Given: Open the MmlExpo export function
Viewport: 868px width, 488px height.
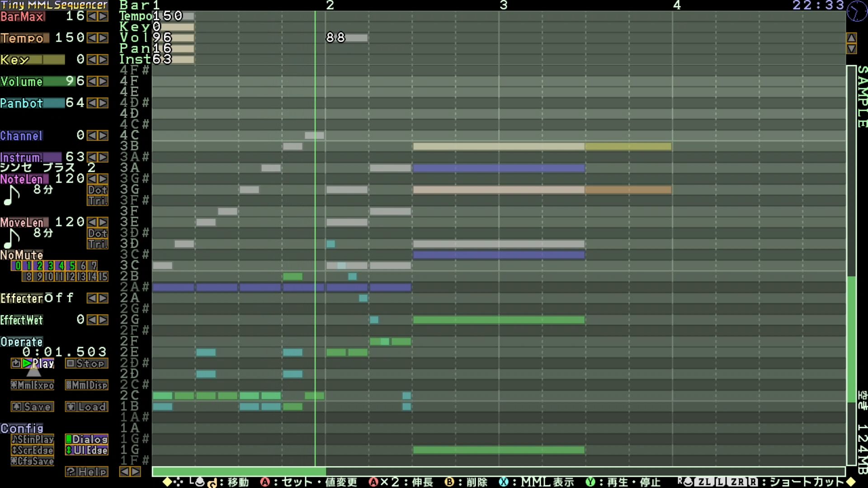Looking at the screenshot, I should tap(33, 385).
